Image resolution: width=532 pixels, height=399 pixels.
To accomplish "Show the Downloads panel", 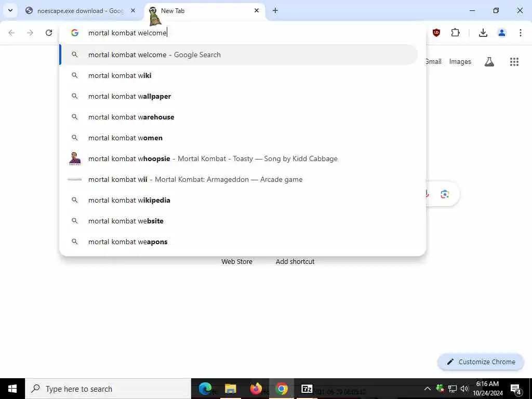I will 483,33.
